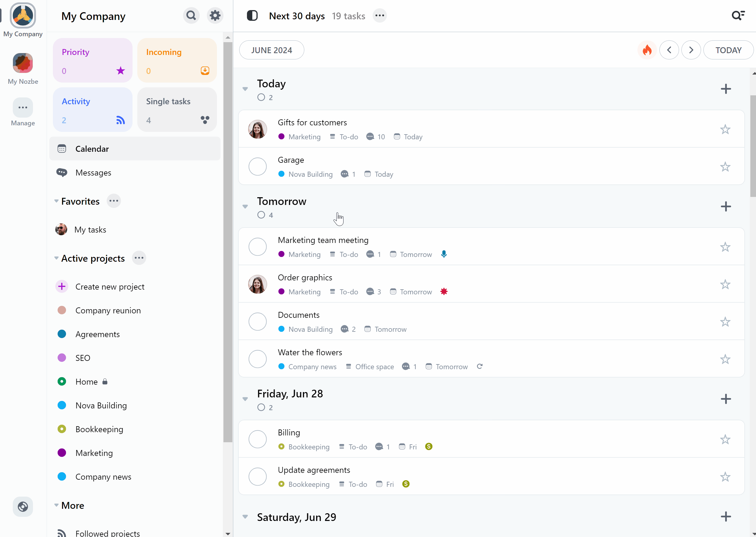Screen dimensions: 756x537
Task: Open Nova Building project from sidebar
Action: tap(101, 405)
